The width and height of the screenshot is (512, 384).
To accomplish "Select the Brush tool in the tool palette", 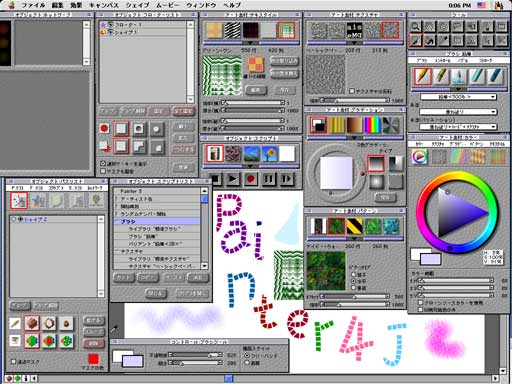I will [x=415, y=41].
